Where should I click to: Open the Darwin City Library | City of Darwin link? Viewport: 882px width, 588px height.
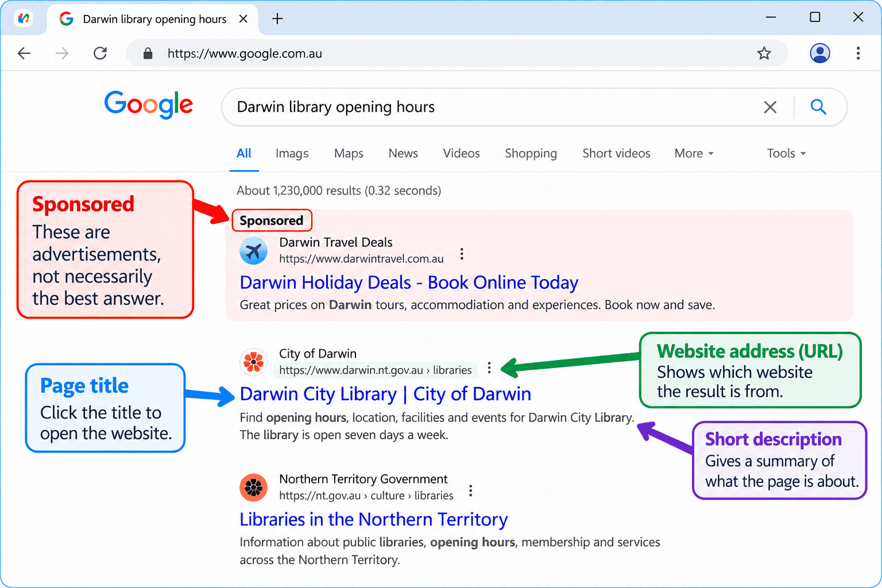pyautogui.click(x=385, y=394)
